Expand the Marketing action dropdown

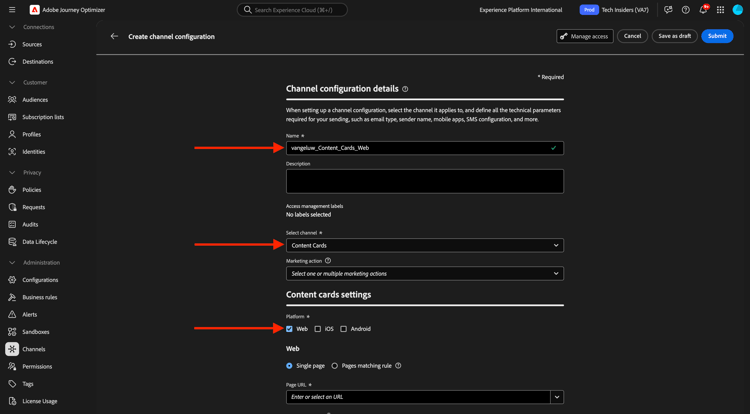click(x=425, y=273)
